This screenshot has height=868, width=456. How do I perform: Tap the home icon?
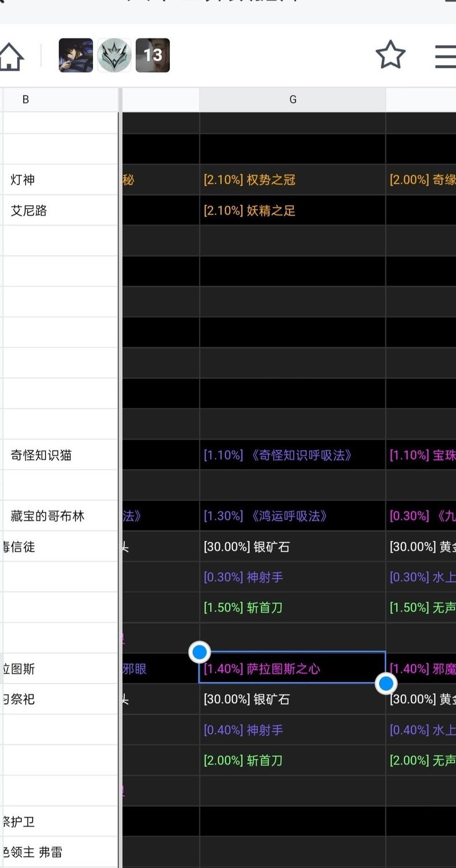(11, 56)
